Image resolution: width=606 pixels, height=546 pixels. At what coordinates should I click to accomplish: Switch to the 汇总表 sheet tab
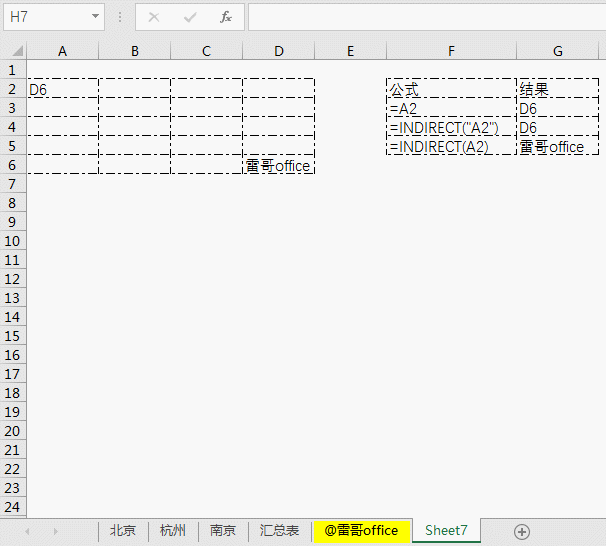pyautogui.click(x=279, y=531)
